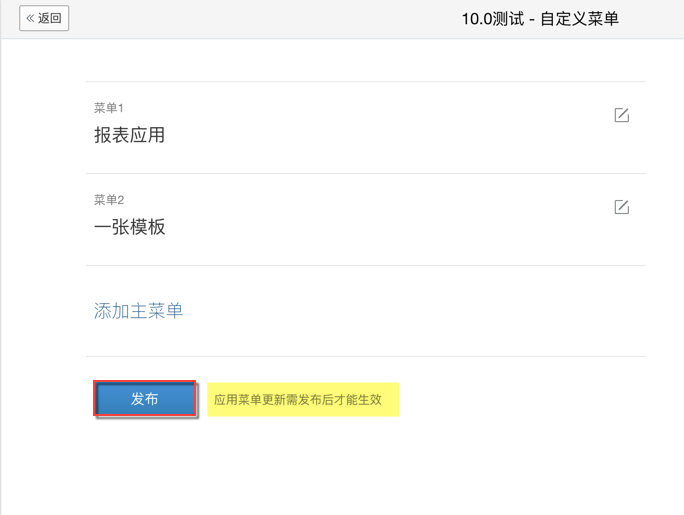The width and height of the screenshot is (684, 515).
Task: Click the 10.0测试 app name in header
Action: click(492, 18)
